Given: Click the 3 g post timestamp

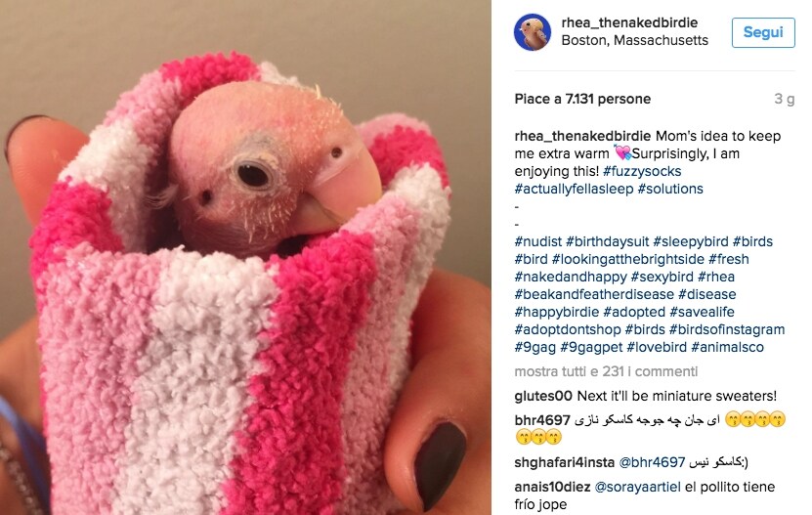Looking at the screenshot, I should pyautogui.click(x=784, y=99).
